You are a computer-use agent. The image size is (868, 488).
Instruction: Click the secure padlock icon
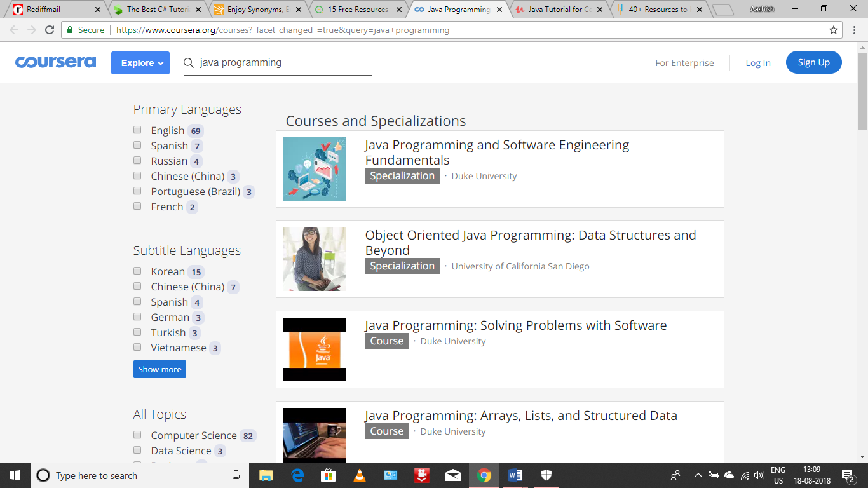(x=70, y=30)
